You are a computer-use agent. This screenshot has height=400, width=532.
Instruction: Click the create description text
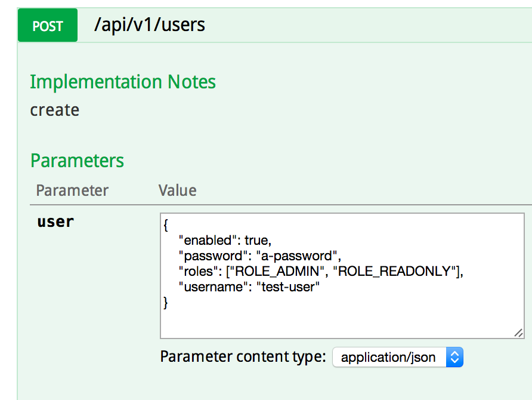pyautogui.click(x=54, y=110)
